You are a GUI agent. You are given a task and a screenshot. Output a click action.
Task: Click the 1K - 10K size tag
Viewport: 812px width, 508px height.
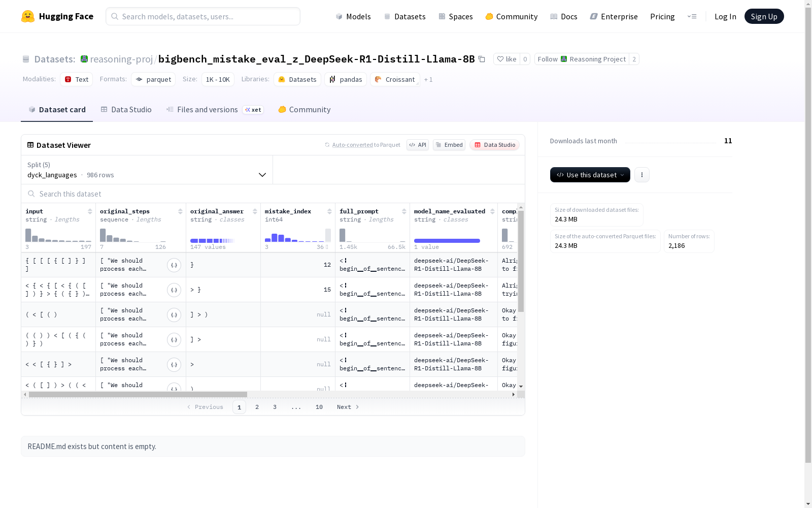(218, 79)
